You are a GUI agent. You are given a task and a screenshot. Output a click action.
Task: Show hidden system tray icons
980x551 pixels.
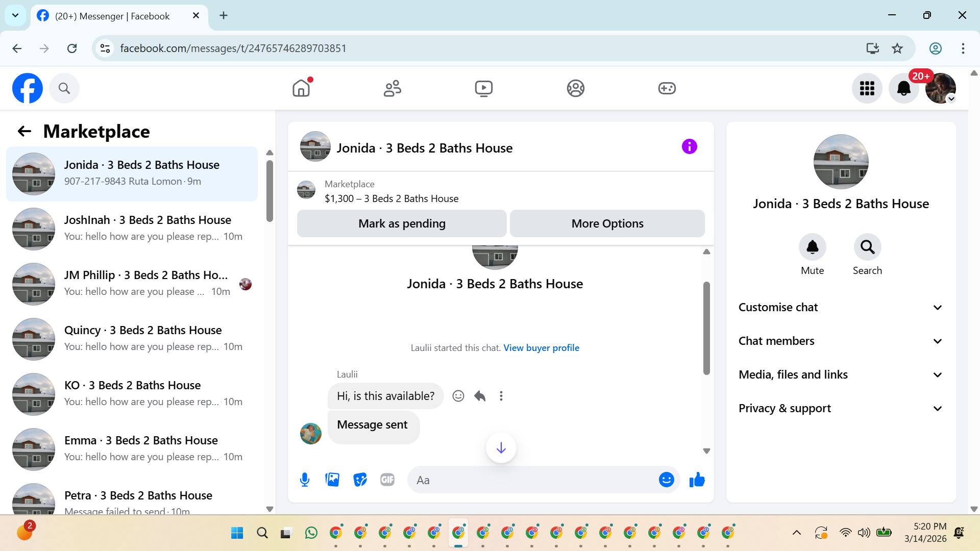tap(796, 533)
